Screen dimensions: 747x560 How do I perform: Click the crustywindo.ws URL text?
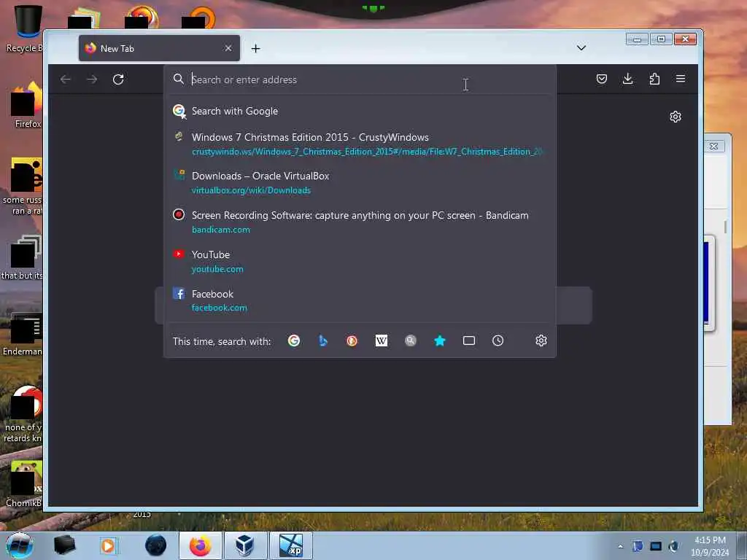click(367, 152)
